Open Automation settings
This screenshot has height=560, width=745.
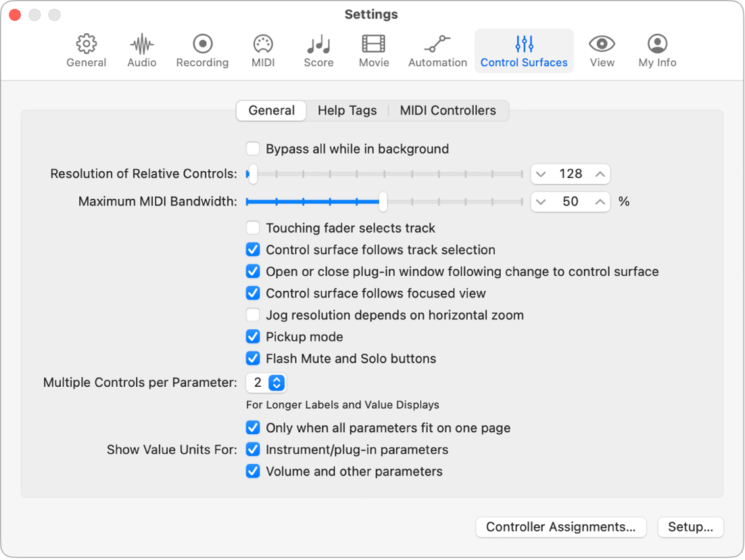click(x=437, y=50)
